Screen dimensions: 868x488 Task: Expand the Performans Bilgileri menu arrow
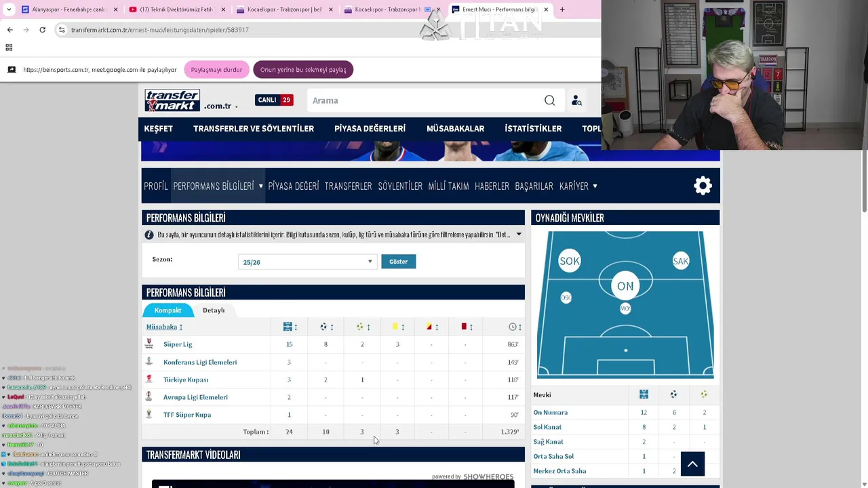point(260,186)
